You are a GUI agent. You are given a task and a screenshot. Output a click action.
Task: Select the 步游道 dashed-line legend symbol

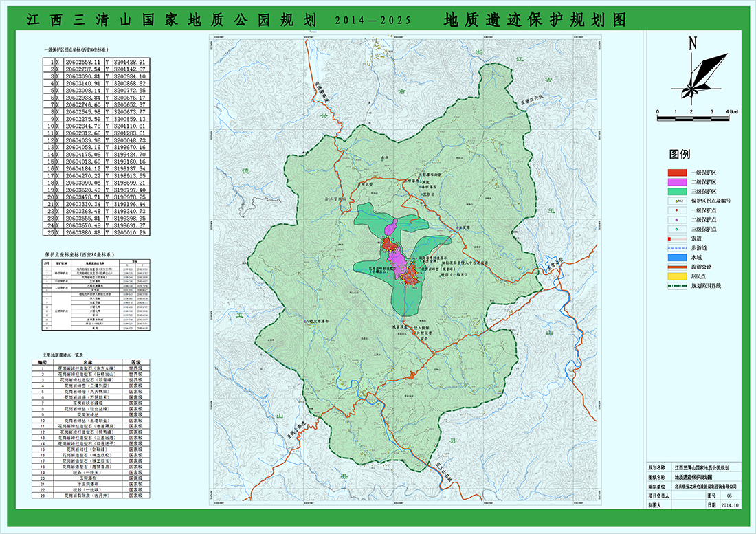(676, 247)
